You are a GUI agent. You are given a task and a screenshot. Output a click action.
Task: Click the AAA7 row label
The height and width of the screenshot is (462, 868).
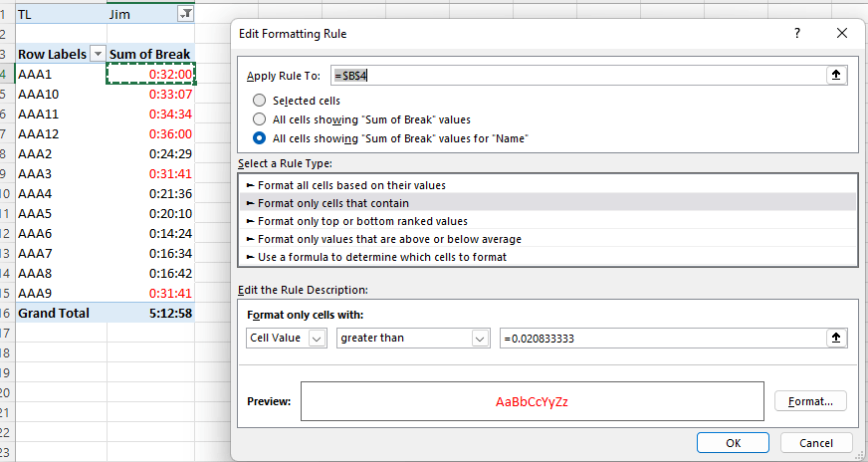tap(62, 254)
